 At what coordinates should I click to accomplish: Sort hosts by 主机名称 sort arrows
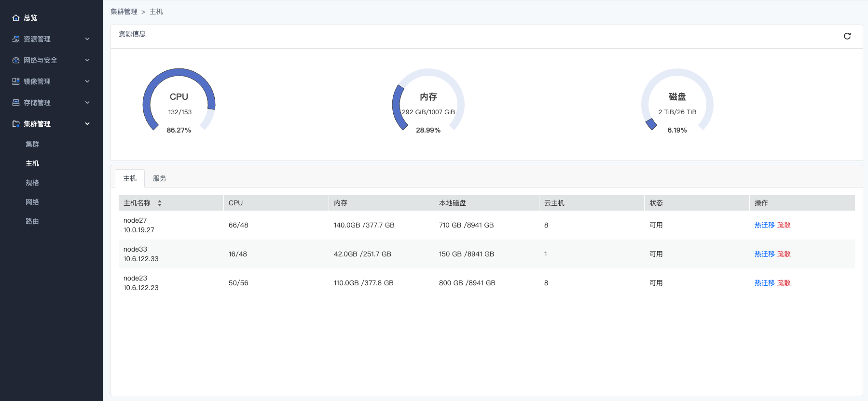(160, 203)
